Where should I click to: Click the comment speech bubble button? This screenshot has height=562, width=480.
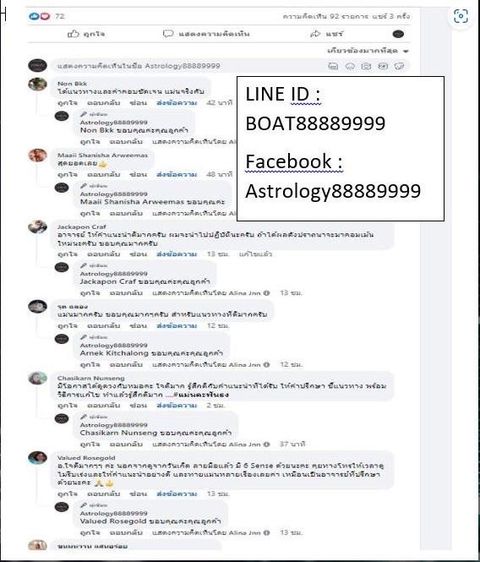(x=206, y=34)
